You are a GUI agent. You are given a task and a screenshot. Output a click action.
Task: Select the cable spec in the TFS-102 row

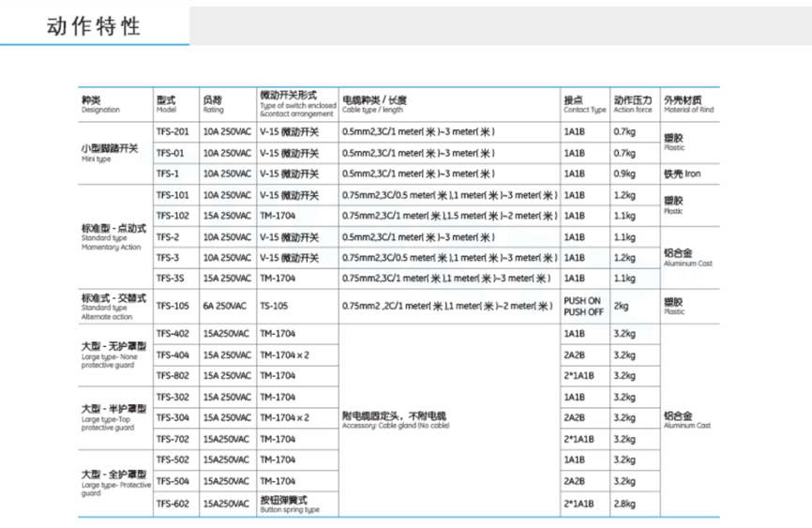point(449,216)
